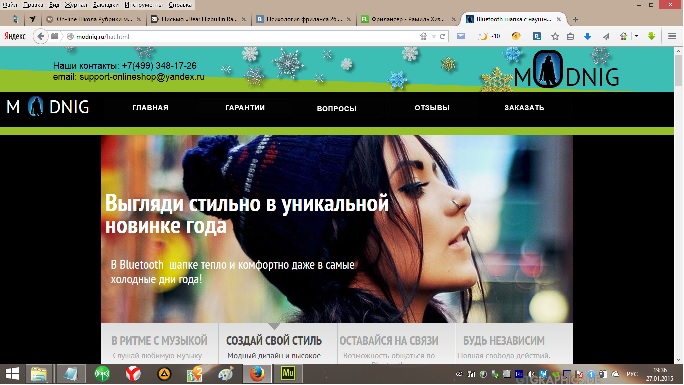Click the Yandex logo left of the address bar
Screen dimensions: 684x385
pos(15,36)
